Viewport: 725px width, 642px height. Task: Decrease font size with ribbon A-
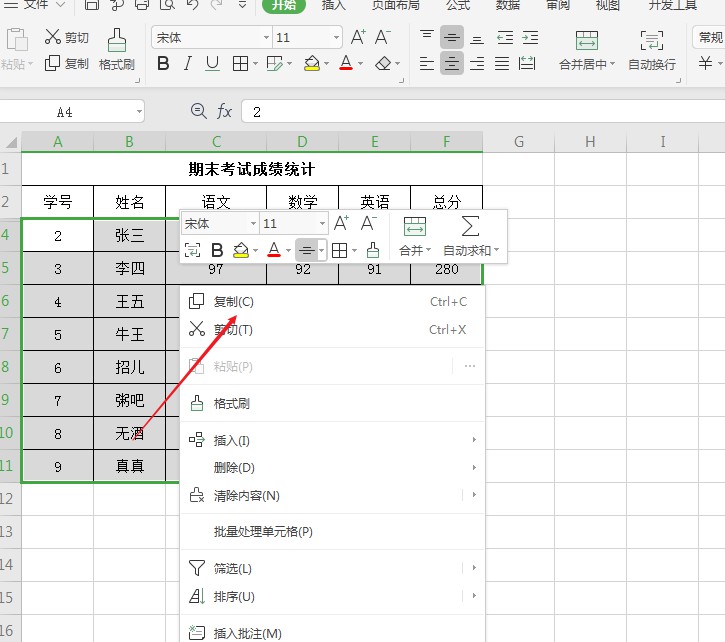pos(382,37)
